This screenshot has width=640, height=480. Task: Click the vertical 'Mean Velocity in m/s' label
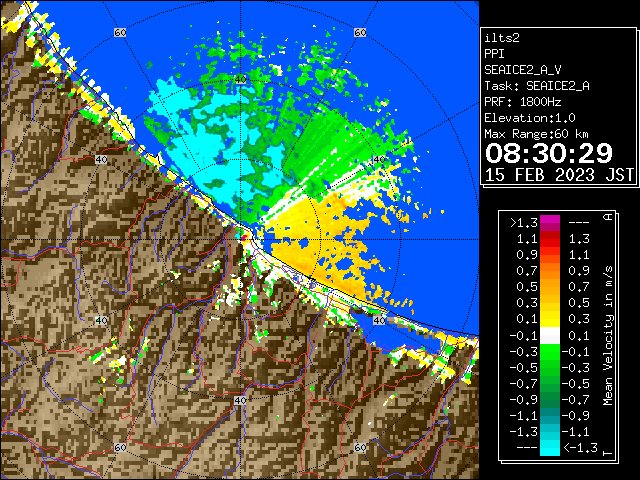click(608, 335)
